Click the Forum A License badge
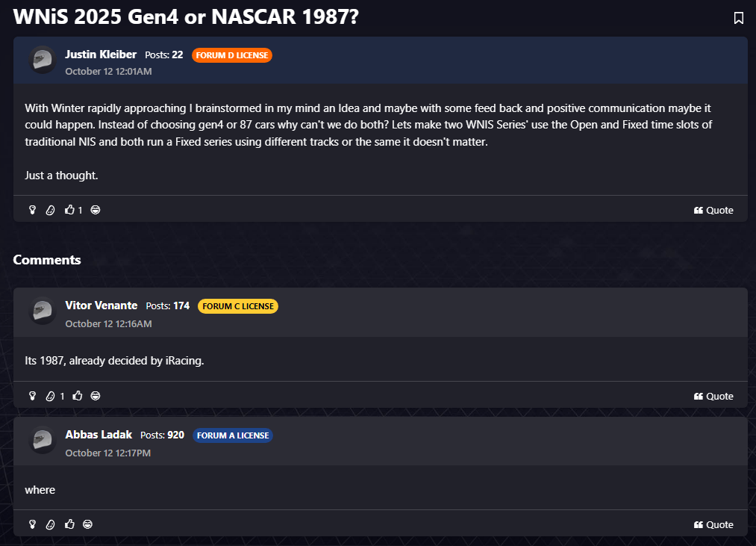The image size is (756, 546). point(233,435)
